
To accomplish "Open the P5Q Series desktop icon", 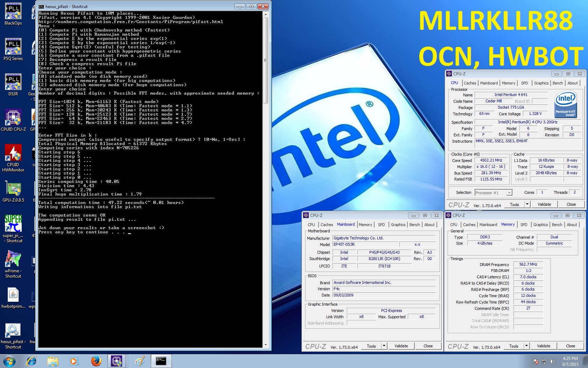I will coord(13,49).
